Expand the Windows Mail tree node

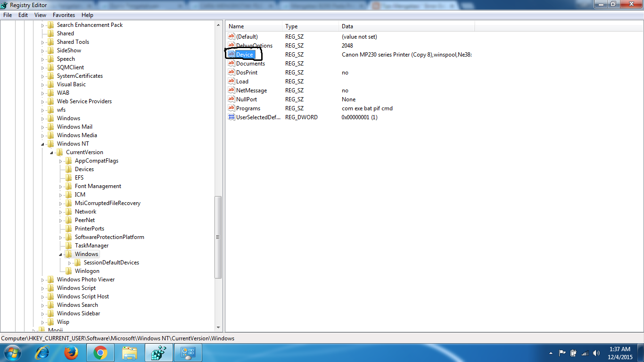(x=42, y=127)
